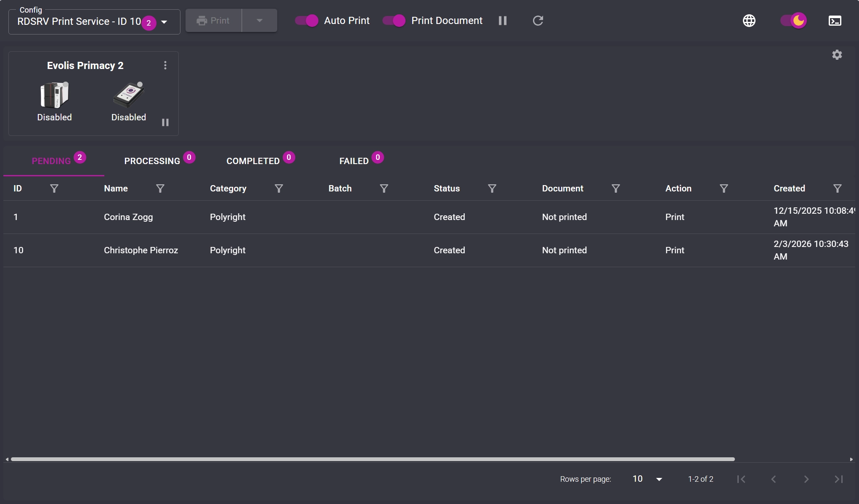Viewport: 859px width, 504px height.
Task: Click ID 10 cell in table
Action: tap(19, 250)
